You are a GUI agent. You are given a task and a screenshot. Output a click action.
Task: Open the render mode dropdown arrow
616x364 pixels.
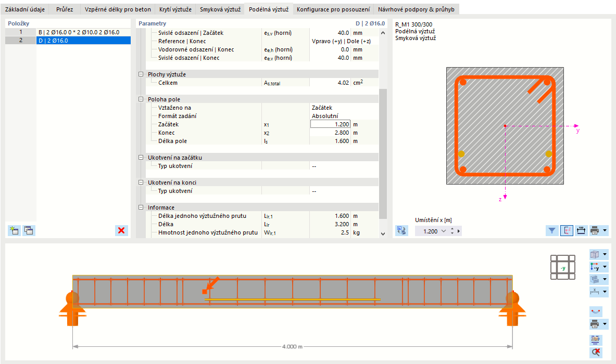[x=605, y=279]
